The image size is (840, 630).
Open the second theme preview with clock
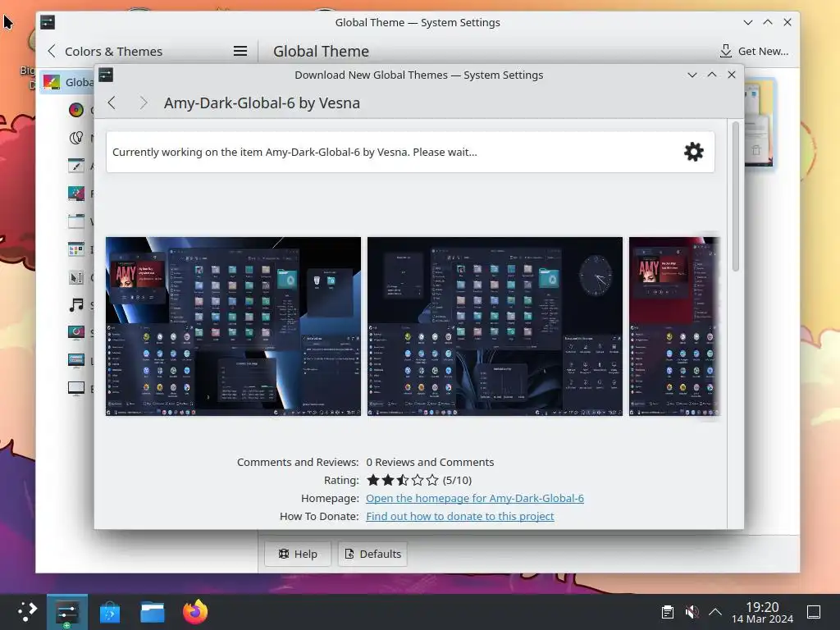495,326
